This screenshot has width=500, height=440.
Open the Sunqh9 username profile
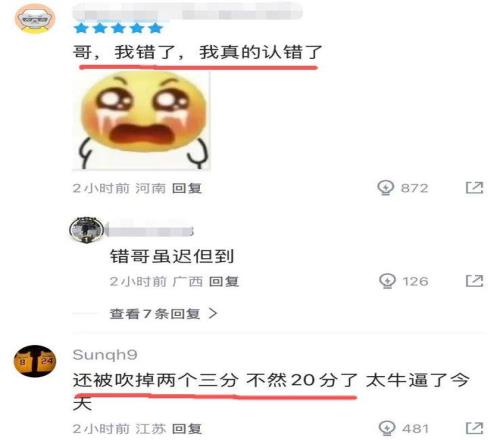coord(105,355)
